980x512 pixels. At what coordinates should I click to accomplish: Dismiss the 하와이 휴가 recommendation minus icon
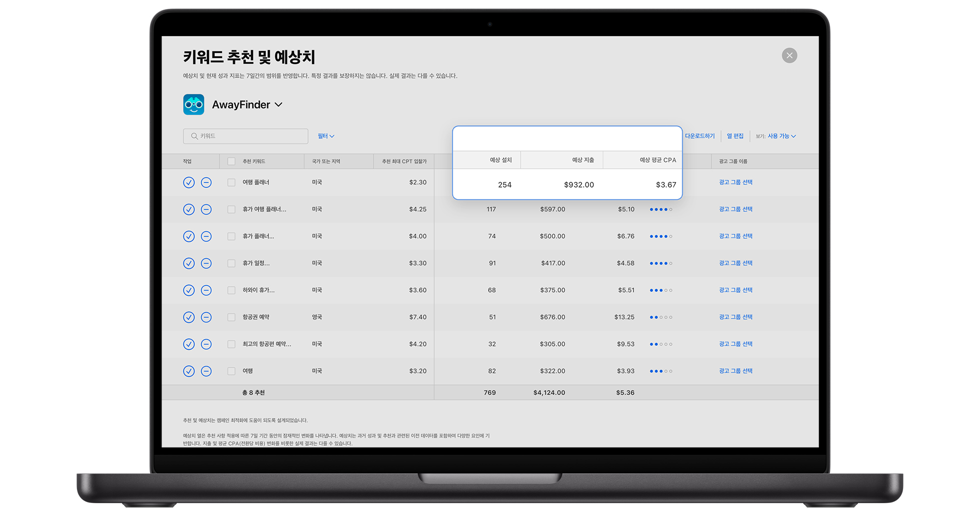tap(206, 290)
